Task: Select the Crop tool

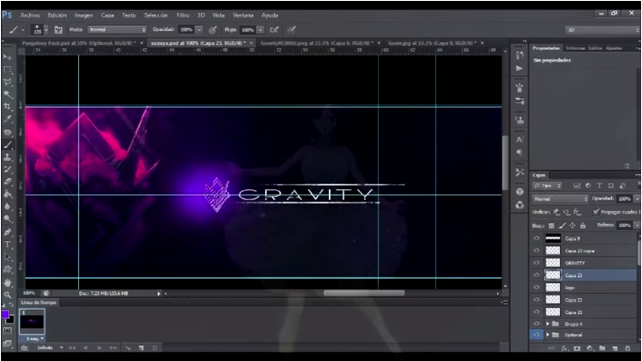Action: click(7, 106)
